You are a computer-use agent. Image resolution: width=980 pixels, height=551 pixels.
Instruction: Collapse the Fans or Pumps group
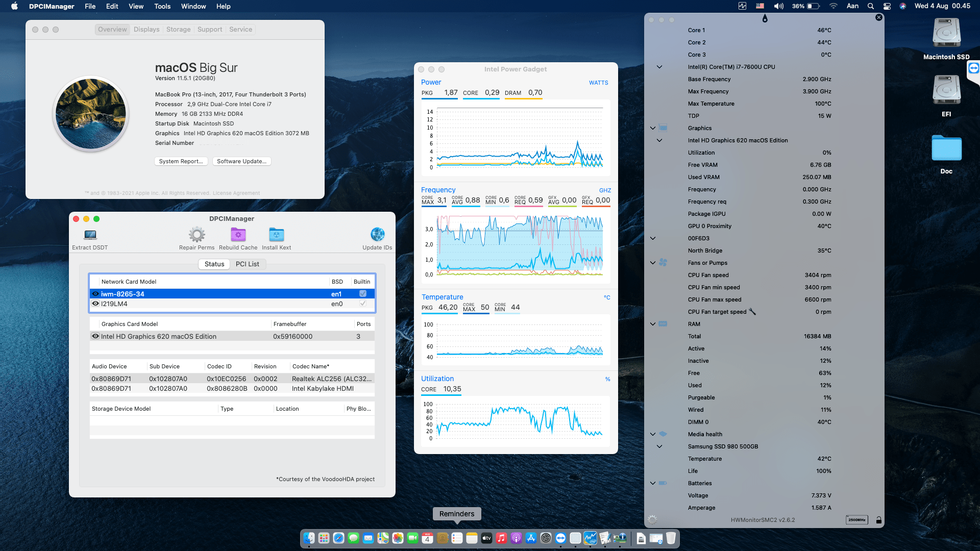[x=653, y=263]
